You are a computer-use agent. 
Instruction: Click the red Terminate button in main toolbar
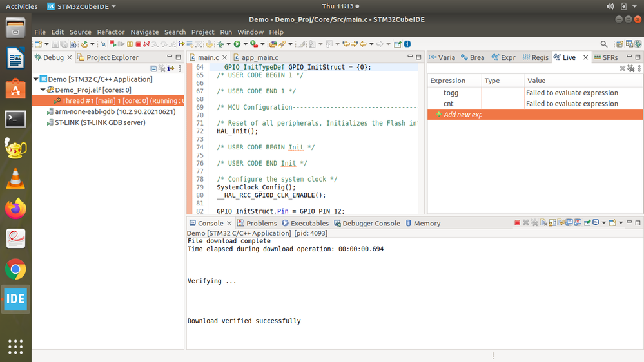[x=138, y=44]
